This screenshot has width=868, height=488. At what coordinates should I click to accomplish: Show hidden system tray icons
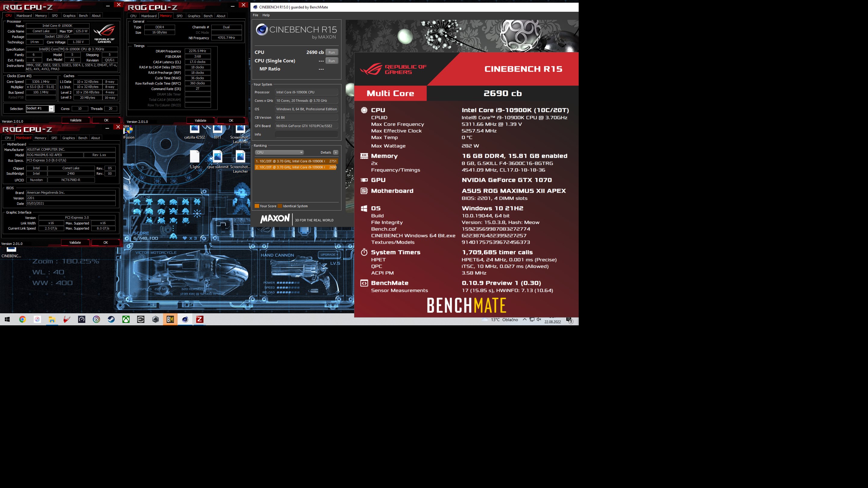[x=525, y=319]
